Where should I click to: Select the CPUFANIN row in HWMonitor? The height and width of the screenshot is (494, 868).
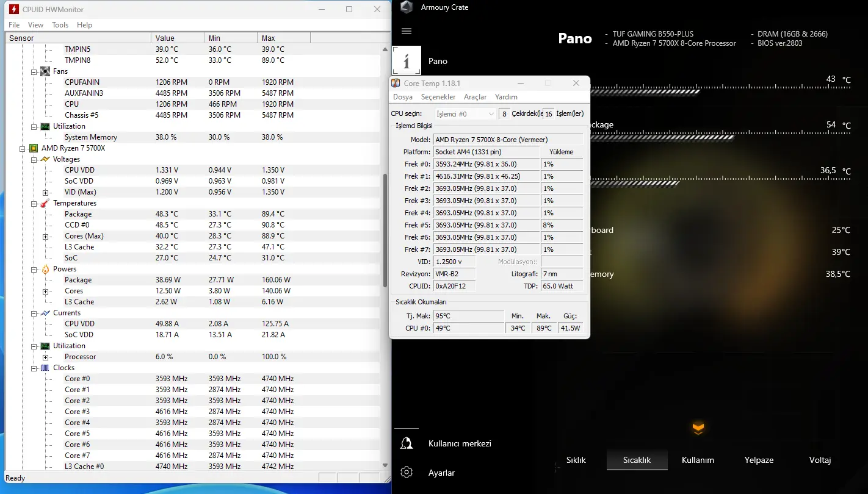coord(192,82)
